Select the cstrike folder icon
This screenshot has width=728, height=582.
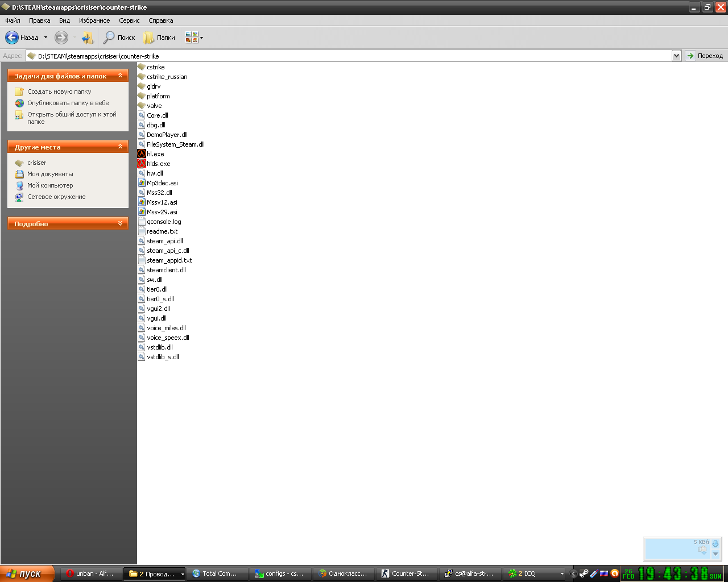click(142, 66)
